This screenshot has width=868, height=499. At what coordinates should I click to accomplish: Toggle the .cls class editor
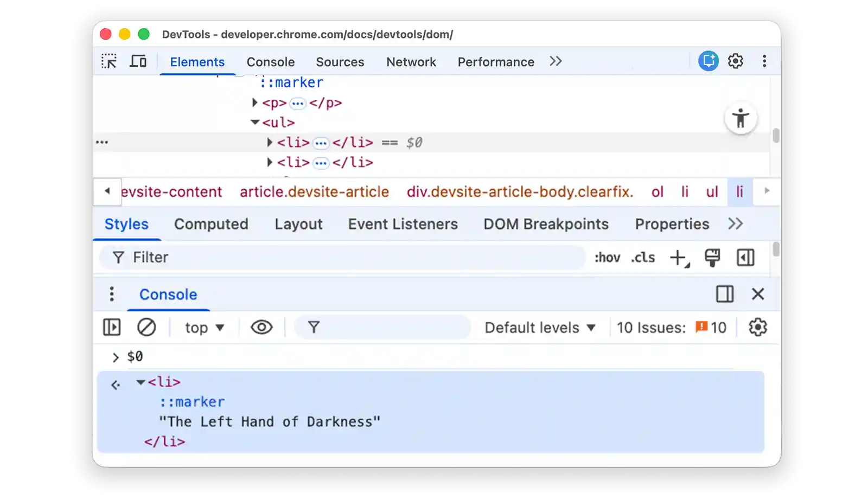click(x=643, y=258)
